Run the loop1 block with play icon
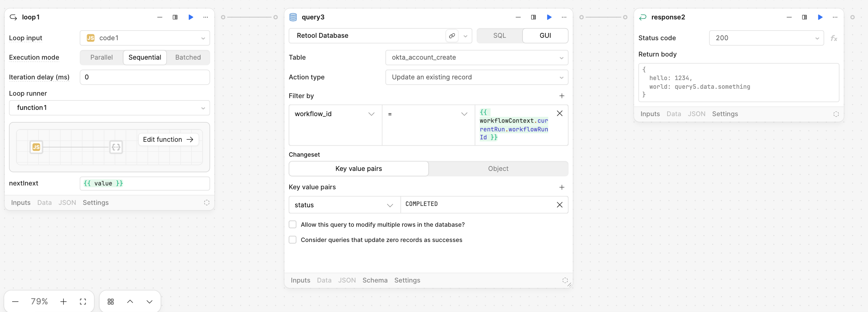 click(x=190, y=17)
